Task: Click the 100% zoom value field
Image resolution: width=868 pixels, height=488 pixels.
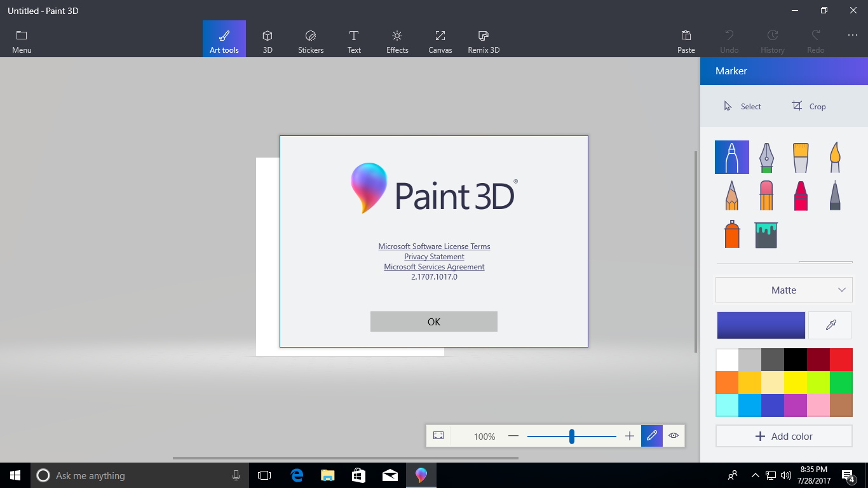Action: pos(484,437)
